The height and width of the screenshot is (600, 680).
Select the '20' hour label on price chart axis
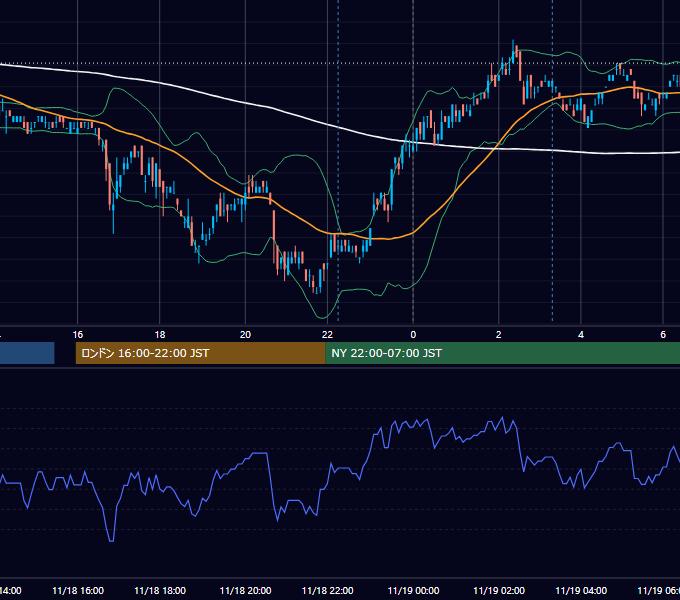point(245,335)
